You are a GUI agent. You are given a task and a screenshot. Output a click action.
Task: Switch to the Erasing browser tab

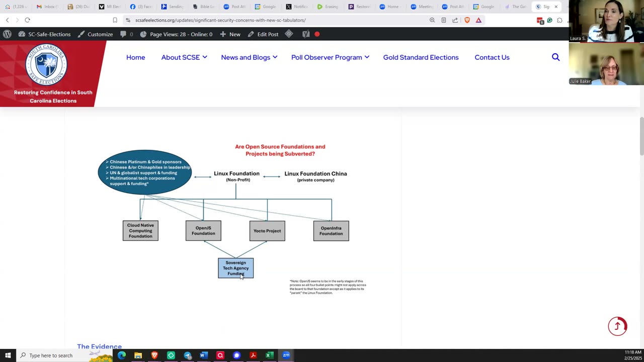[329, 7]
